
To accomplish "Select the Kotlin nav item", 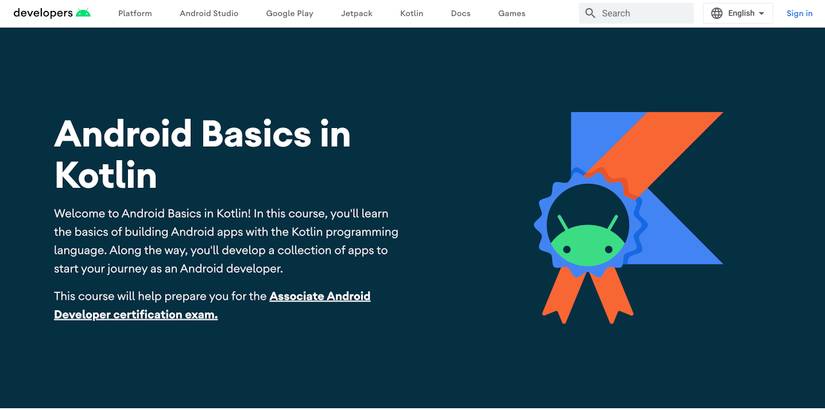I will coord(411,13).
